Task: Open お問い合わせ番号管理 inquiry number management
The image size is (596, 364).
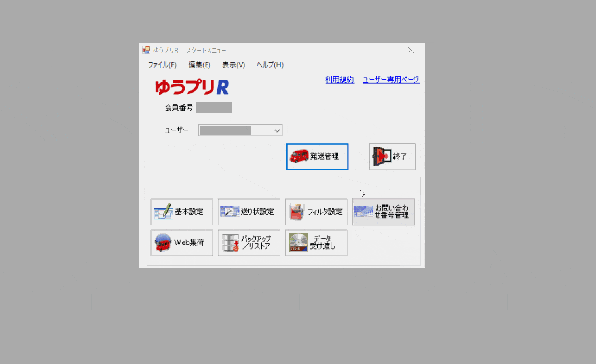Action: click(383, 212)
